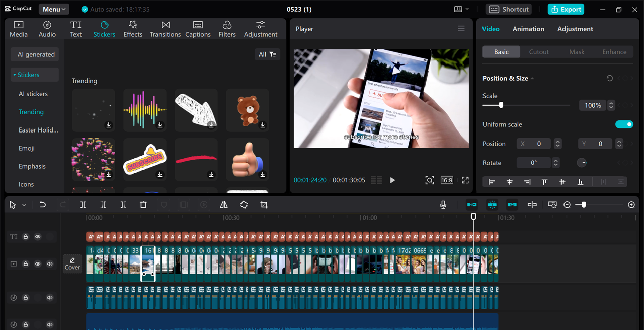Click the Scale slider handle
Image resolution: width=644 pixels, height=330 pixels.
(501, 105)
